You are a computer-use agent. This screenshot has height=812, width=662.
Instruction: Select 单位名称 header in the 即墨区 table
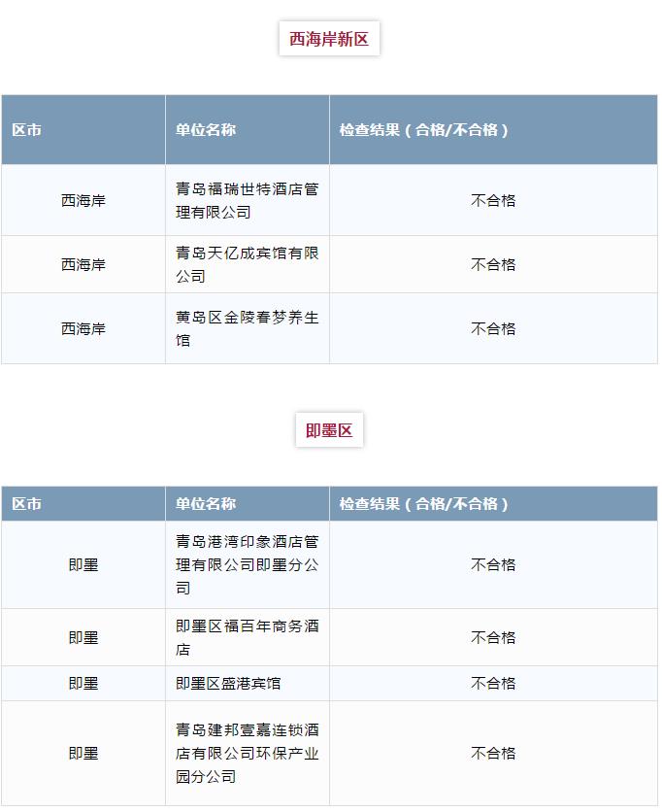(x=206, y=504)
